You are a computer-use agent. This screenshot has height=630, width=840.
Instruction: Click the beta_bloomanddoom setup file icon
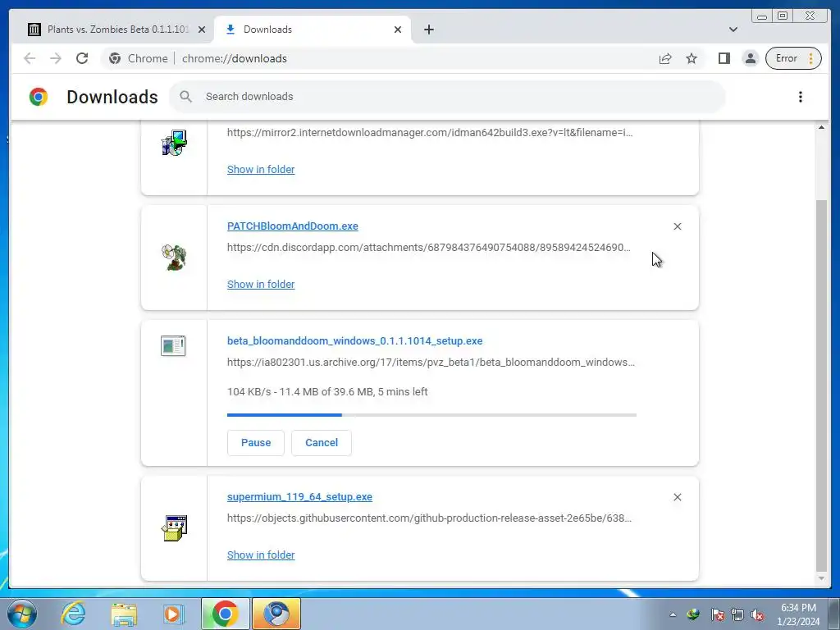point(173,345)
